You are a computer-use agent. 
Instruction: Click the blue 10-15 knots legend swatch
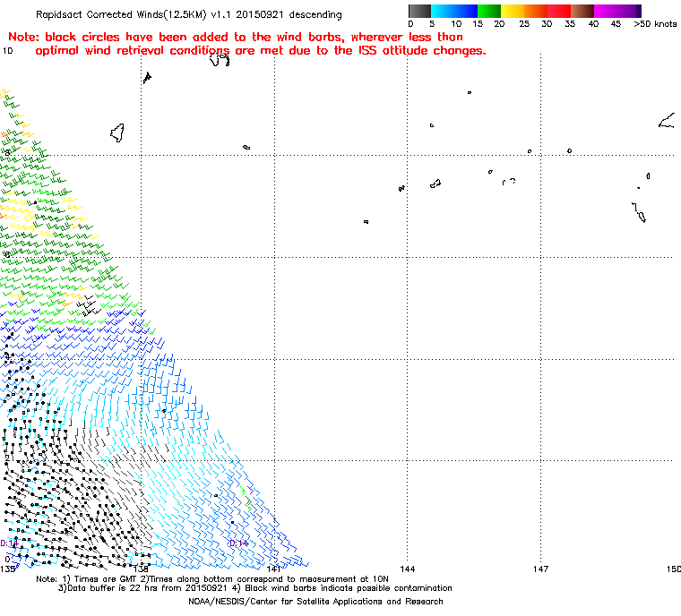[x=466, y=11]
